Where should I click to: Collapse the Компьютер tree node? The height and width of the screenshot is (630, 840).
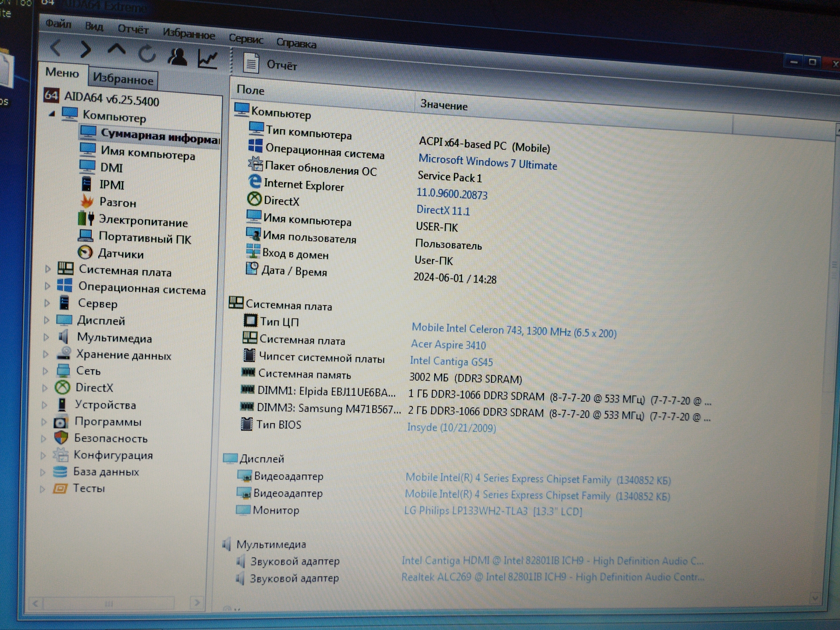click(x=52, y=113)
